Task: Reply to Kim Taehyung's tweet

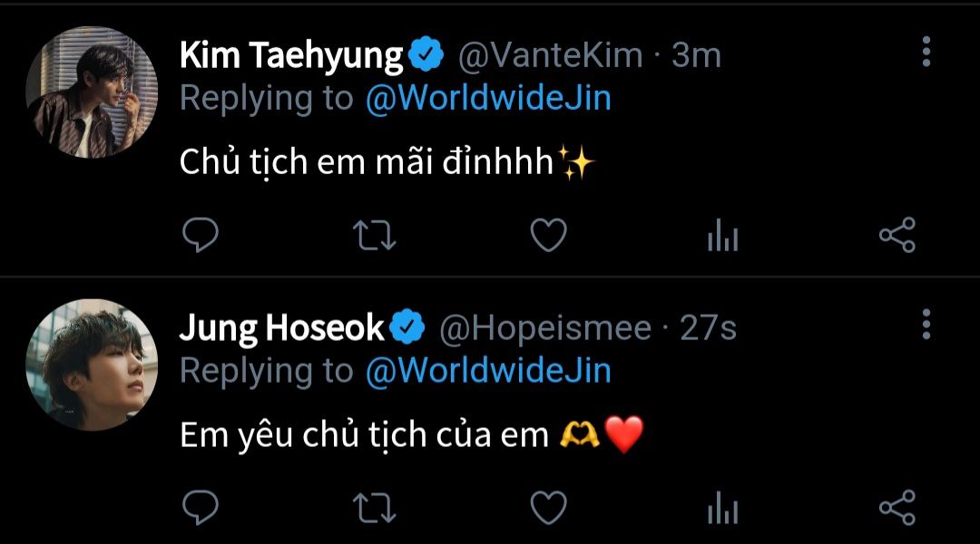Action: tap(200, 235)
